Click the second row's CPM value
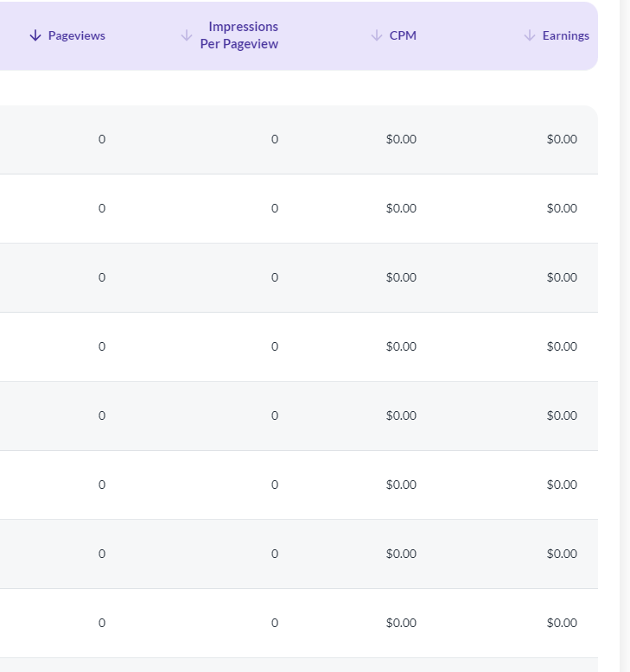Viewport: 630px width, 672px height. (x=401, y=208)
